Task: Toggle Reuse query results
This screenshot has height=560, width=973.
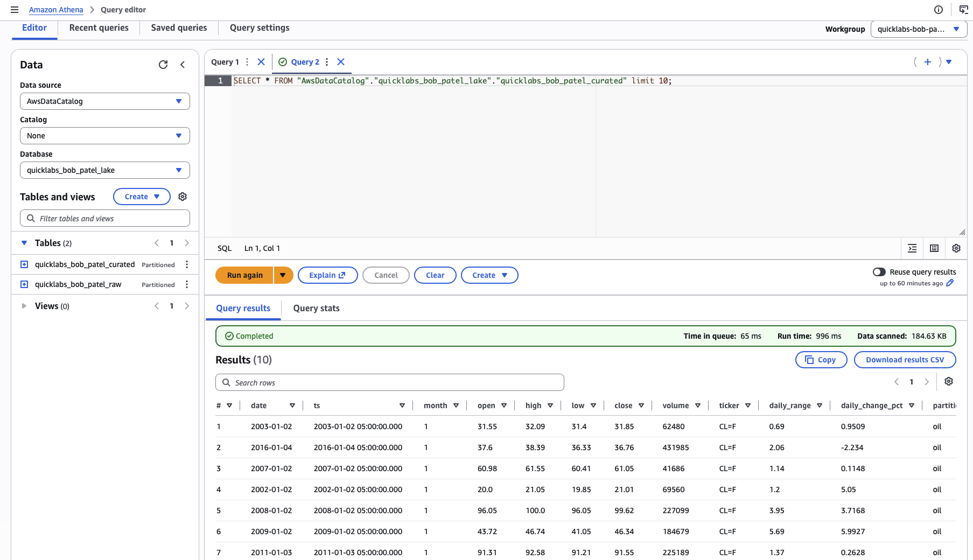Action: click(x=879, y=272)
